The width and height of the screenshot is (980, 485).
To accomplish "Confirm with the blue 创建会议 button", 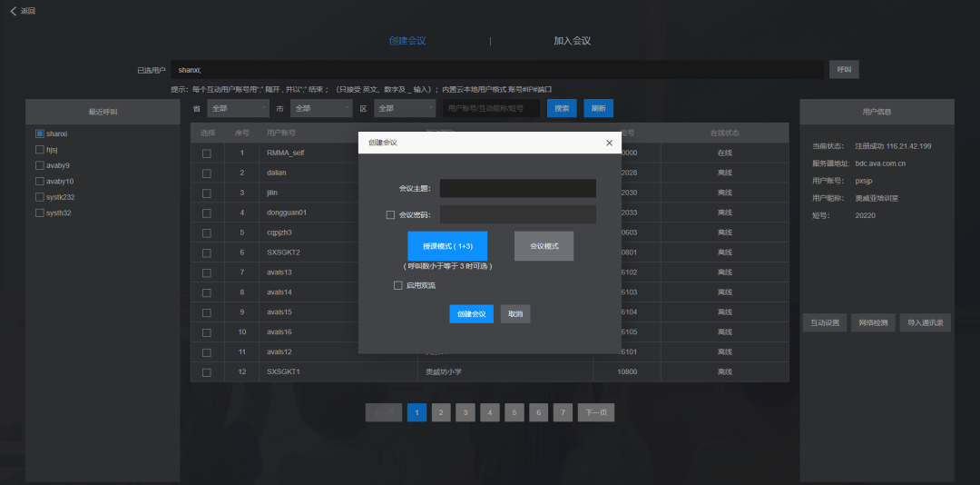I will point(471,313).
